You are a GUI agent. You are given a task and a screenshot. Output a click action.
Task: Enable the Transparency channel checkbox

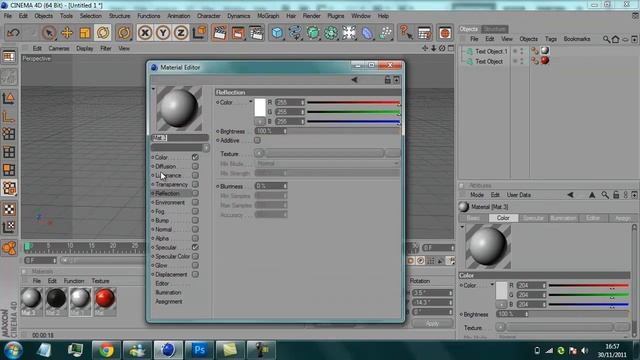point(195,184)
